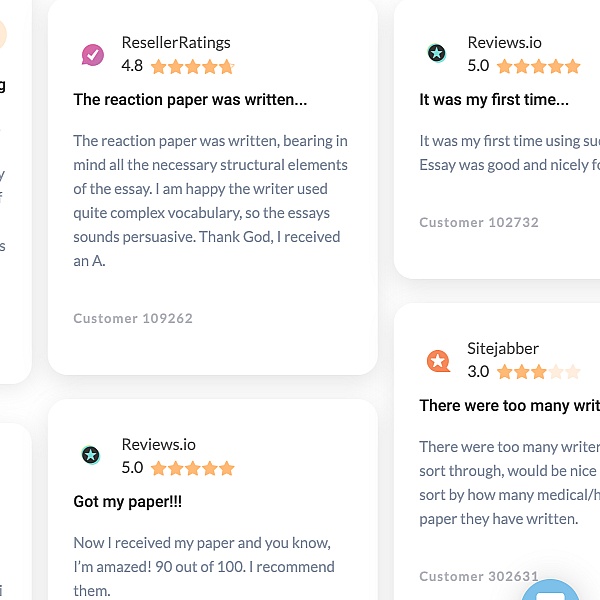Image resolution: width=600 pixels, height=600 pixels.
Task: Click the '90 out of 100' review text
Action: click(202, 567)
